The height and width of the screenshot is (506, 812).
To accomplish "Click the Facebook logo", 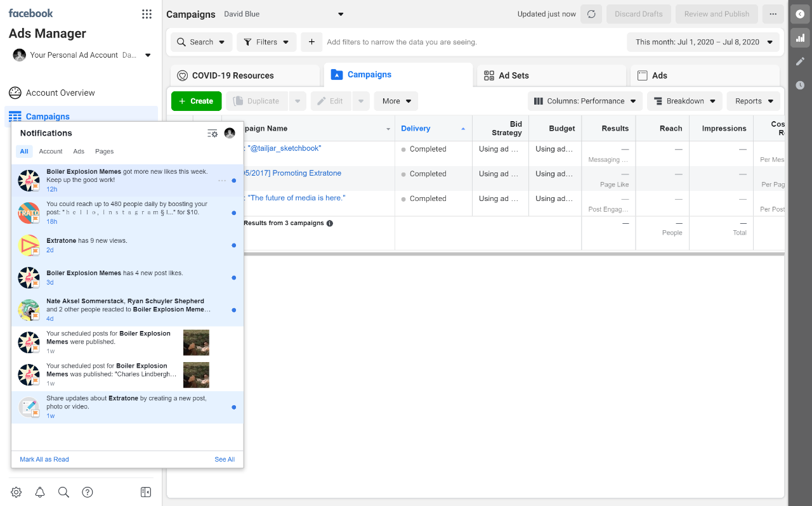I will point(31,13).
